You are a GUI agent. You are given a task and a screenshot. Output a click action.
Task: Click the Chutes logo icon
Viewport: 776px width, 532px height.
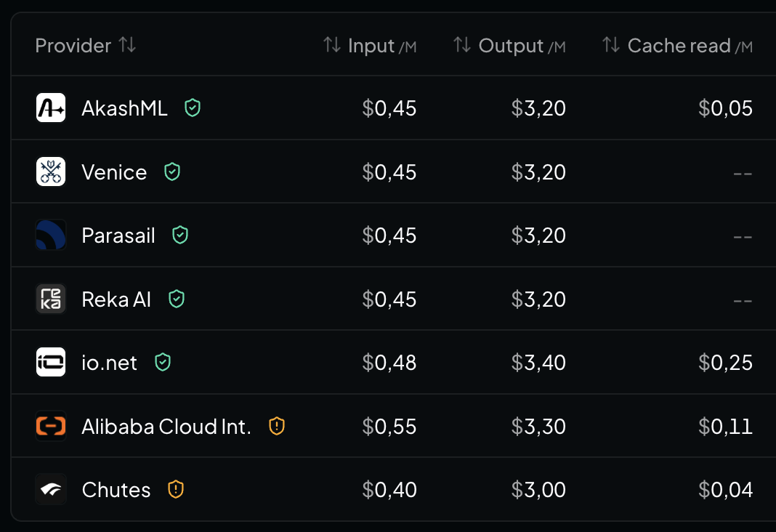click(51, 489)
